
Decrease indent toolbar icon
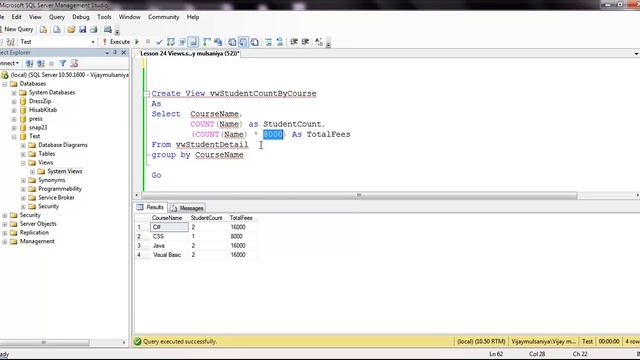pyautogui.click(x=294, y=42)
